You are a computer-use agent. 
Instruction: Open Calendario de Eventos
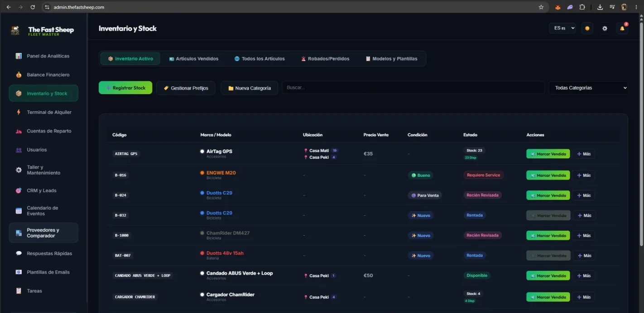43,211
